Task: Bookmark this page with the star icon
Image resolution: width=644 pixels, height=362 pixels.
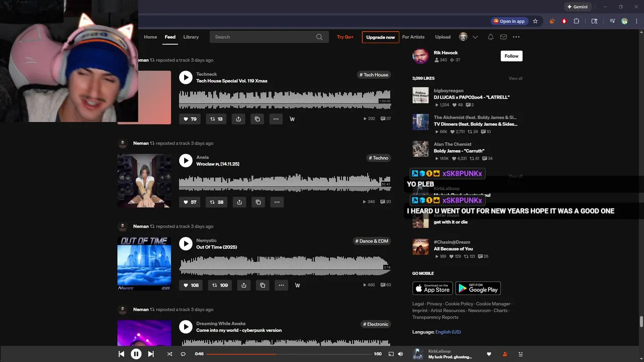Action: [535, 21]
